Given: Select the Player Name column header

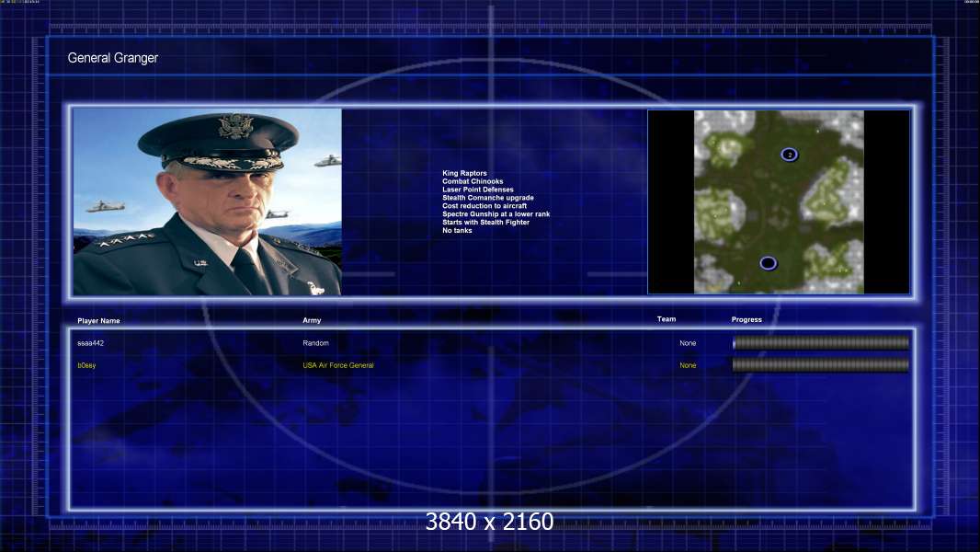Looking at the screenshot, I should (x=98, y=321).
